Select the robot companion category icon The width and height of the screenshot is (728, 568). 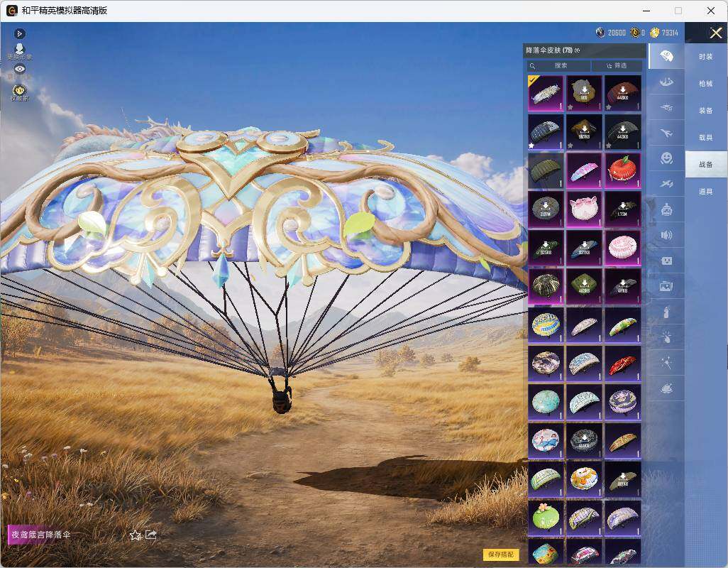pos(666,210)
